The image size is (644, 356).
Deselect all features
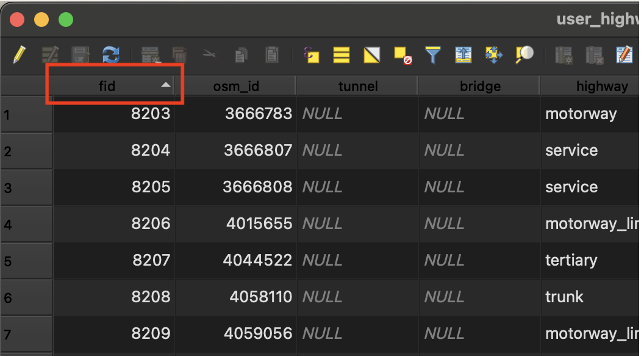click(402, 56)
